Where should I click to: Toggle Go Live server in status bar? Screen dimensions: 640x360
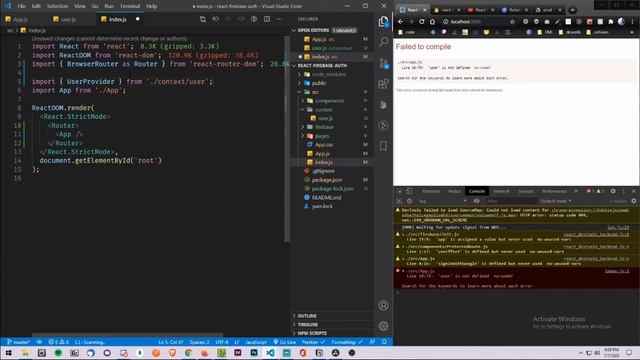[x=284, y=342]
